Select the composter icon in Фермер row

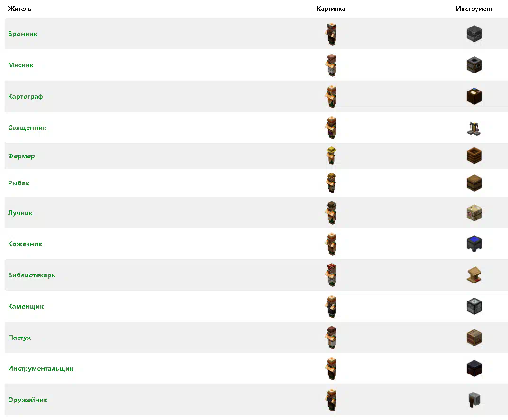coord(474,156)
